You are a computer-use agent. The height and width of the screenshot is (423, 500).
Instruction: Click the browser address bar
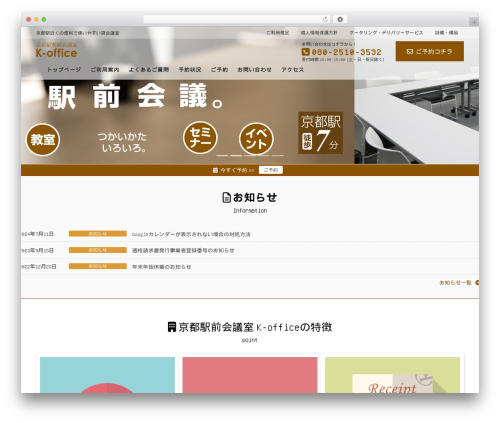tap(237, 19)
